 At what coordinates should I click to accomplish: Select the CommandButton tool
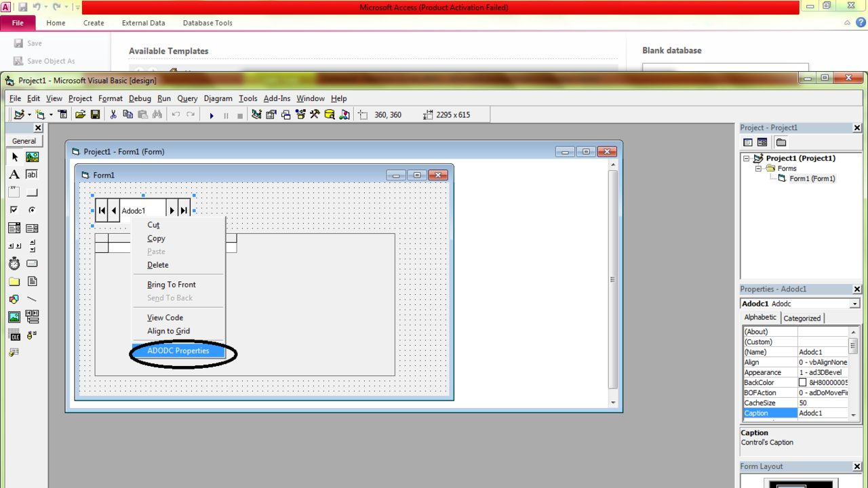pyautogui.click(x=32, y=192)
